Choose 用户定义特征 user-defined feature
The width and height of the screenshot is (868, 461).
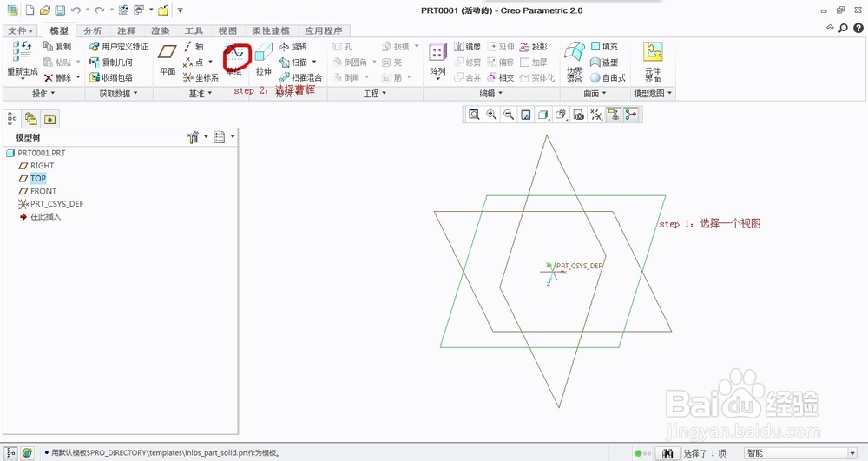(x=118, y=47)
